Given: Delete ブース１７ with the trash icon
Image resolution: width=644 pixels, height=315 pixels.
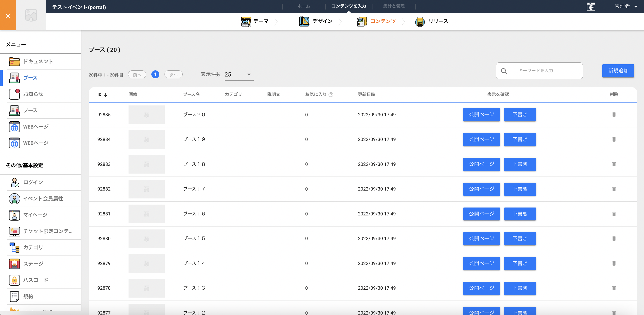Looking at the screenshot, I should coord(614,189).
